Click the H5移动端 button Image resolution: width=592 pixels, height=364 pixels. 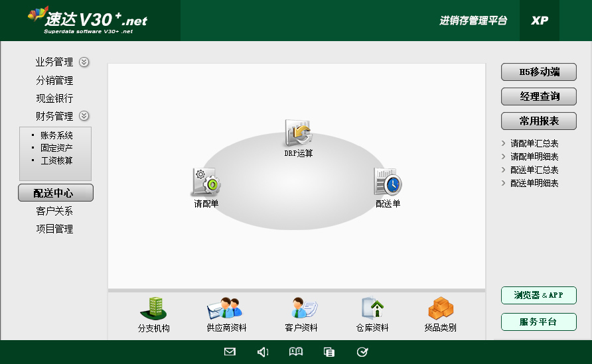click(x=538, y=72)
